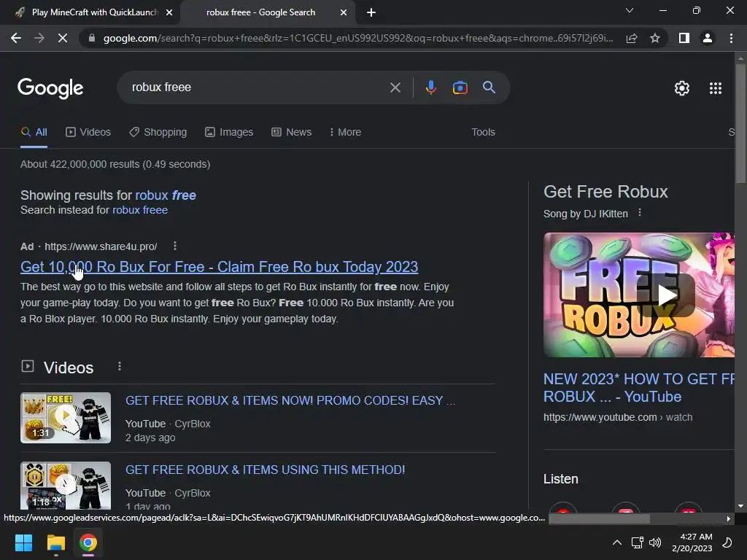Bookmark this tab with star icon

point(655,38)
